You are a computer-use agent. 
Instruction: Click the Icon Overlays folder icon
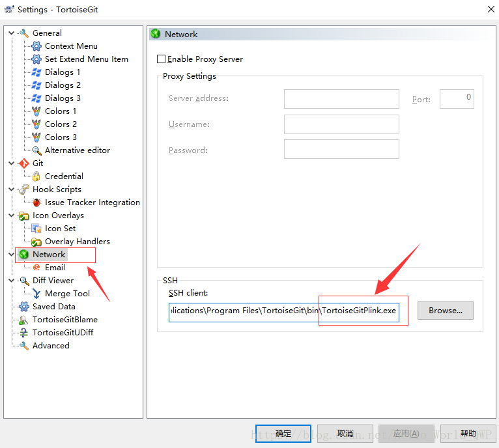point(24,216)
